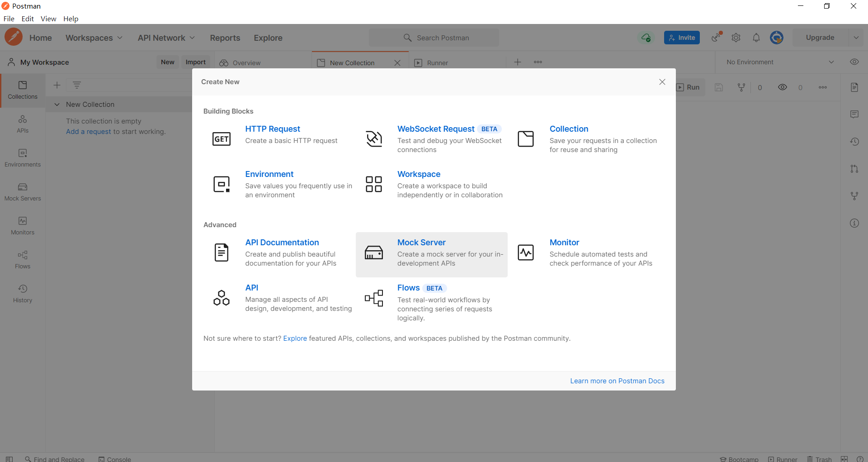Open Mock Servers in the sidebar
The width and height of the screenshot is (868, 462).
(23, 192)
